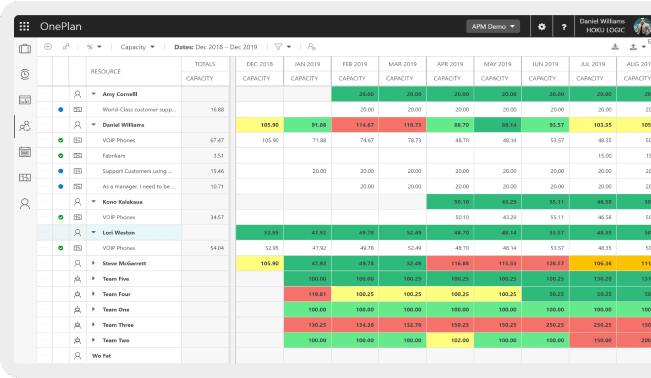Screen dimensions: 651x378
Task: Open the filter funnel dropdown
Action: point(282,47)
